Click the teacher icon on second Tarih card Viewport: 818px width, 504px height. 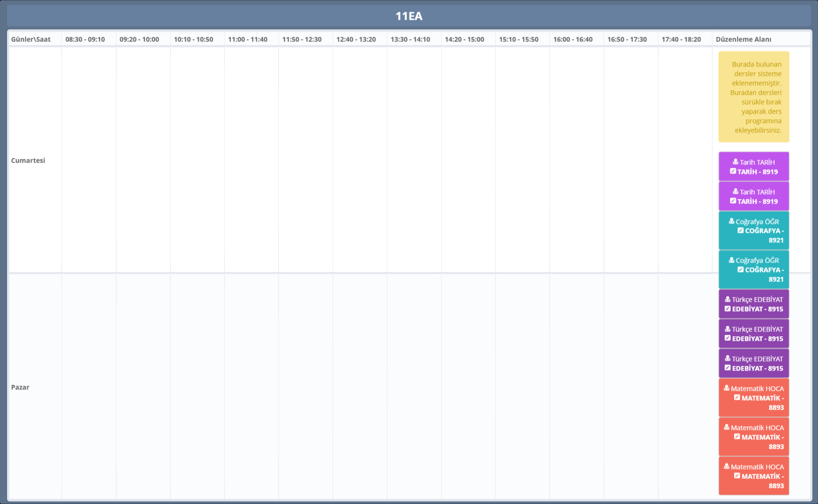[735, 191]
